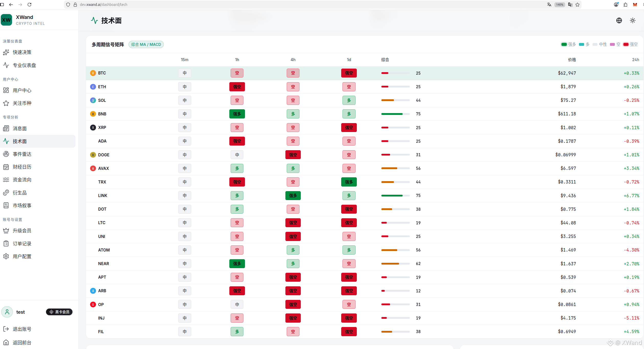Bookmark page with the star icon
The height and width of the screenshot is (349, 644).
click(577, 5)
